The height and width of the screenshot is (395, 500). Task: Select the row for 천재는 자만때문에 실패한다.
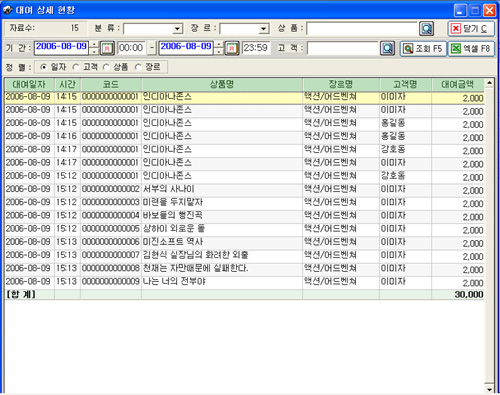click(x=244, y=269)
